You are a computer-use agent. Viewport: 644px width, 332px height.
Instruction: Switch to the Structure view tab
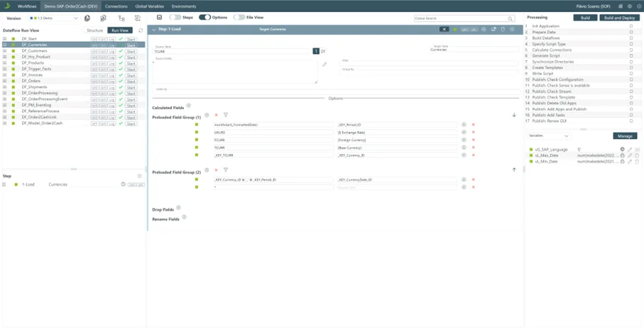point(94,31)
